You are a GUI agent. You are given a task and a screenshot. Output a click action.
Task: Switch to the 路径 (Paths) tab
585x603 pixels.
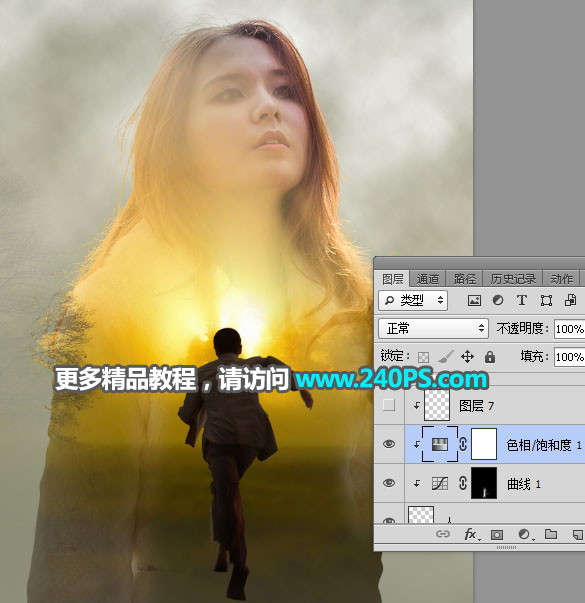click(x=464, y=279)
